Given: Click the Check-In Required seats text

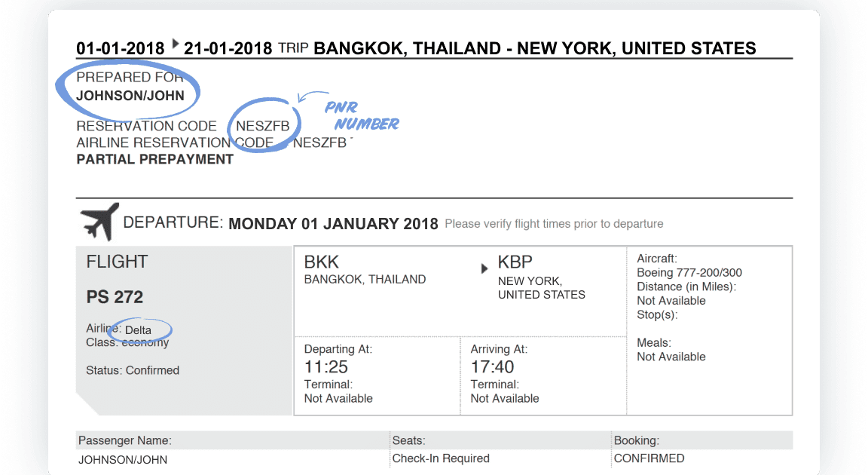Looking at the screenshot, I should pos(441,458).
